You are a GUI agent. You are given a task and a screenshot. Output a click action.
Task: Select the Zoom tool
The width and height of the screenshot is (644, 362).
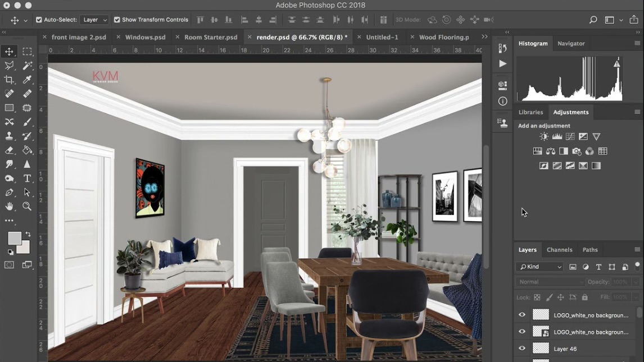27,207
